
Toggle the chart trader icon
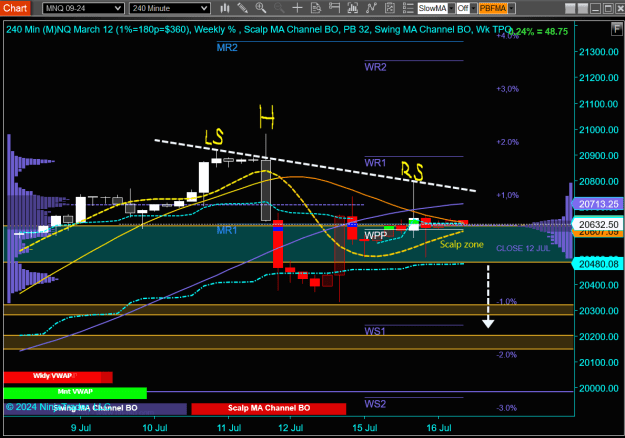tap(334, 8)
